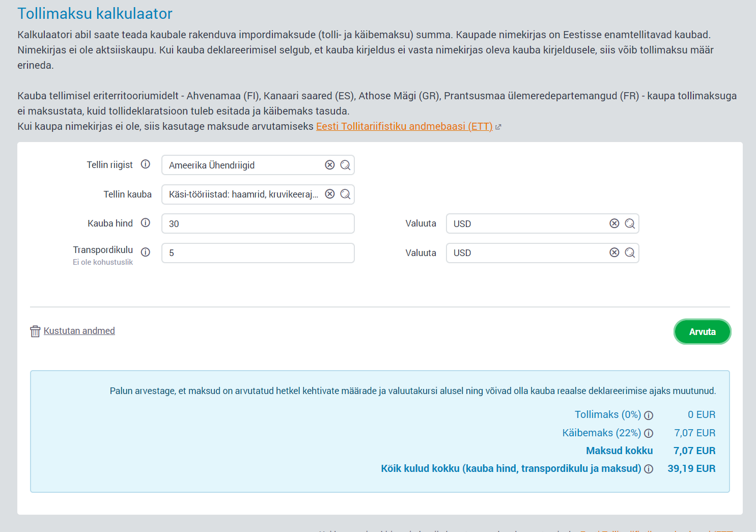Click the Kauba hind input field
The width and height of the screenshot is (756, 532).
point(258,223)
